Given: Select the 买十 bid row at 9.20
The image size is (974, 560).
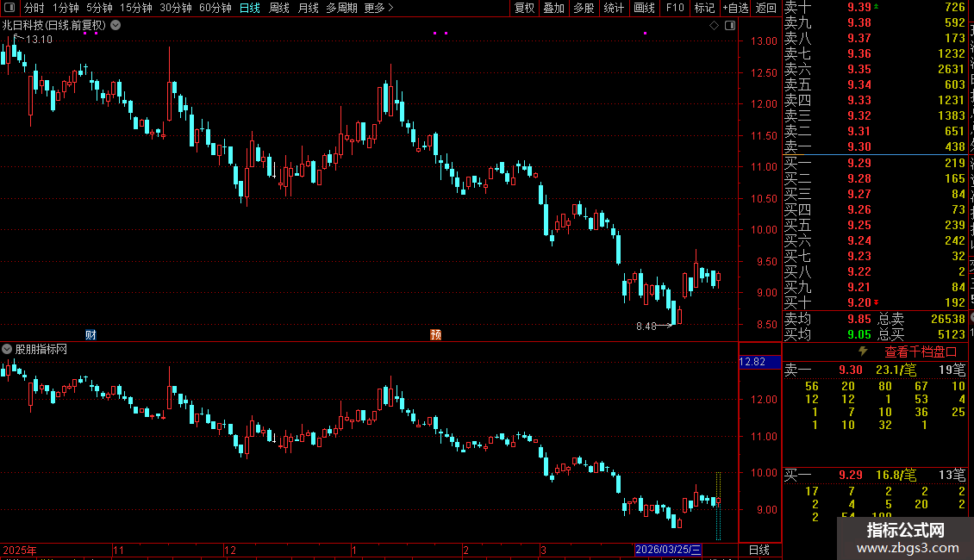Looking at the screenshot, I should 875,302.
